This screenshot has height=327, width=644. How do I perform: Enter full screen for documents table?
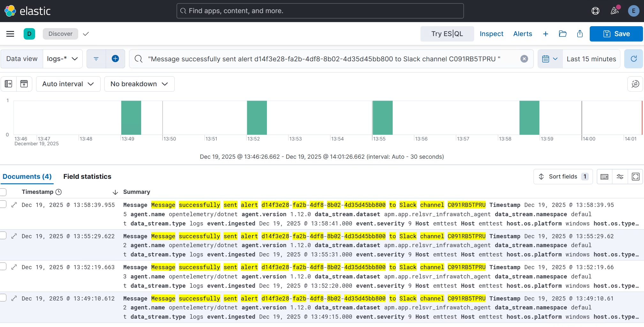635,177
